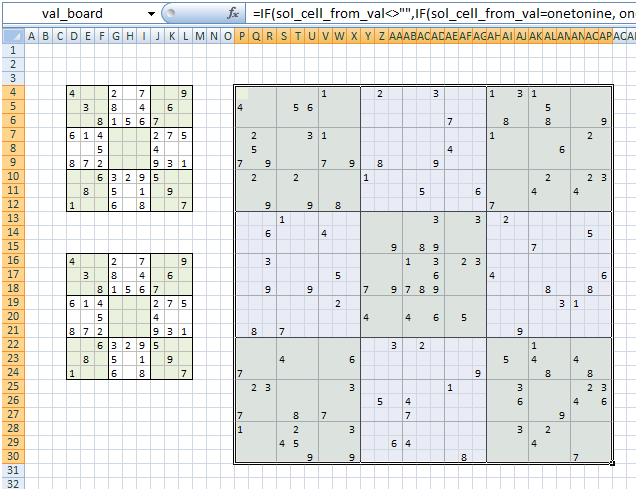This screenshot has height=491, width=638.
Task: Click the Select All corner button
Action: click(13, 36)
